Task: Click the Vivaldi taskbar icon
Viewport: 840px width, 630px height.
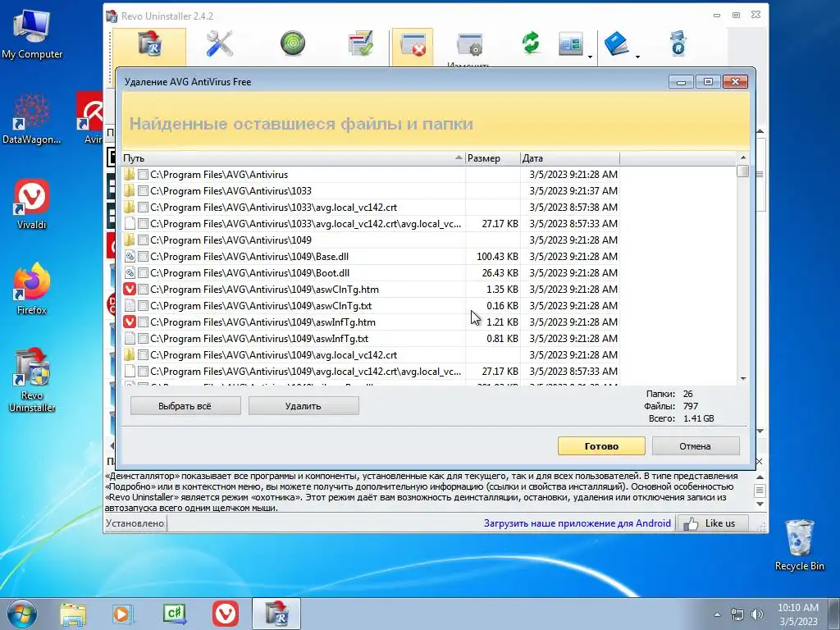Action: click(226, 614)
